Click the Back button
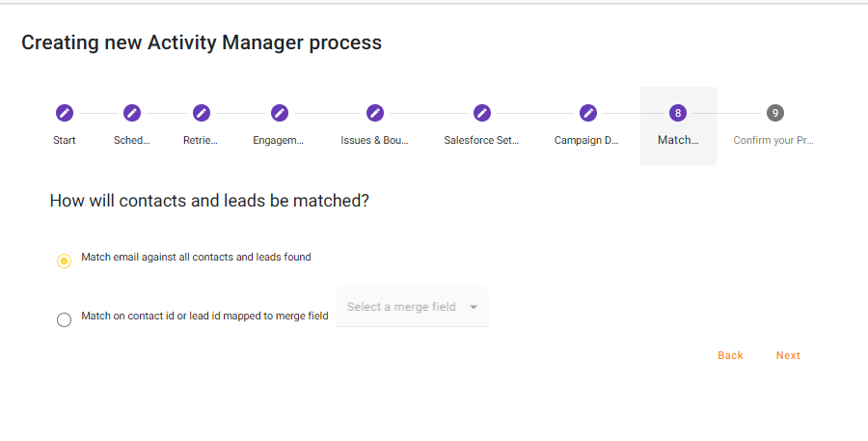This screenshot has width=868, height=441. (x=730, y=355)
